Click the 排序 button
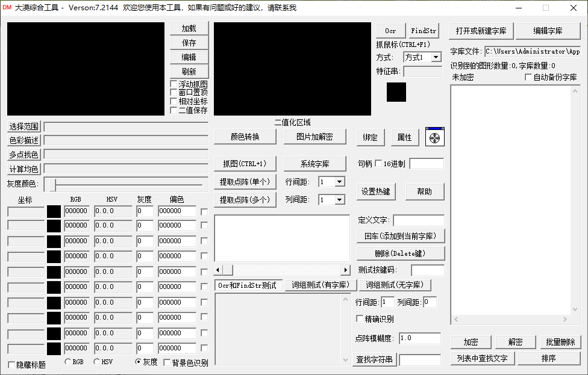The image size is (588, 375). click(549, 359)
